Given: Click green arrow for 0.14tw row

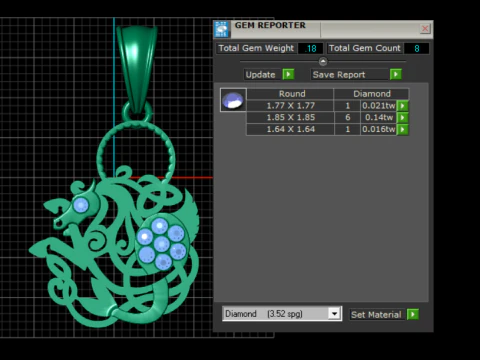Looking at the screenshot, I should tap(403, 117).
